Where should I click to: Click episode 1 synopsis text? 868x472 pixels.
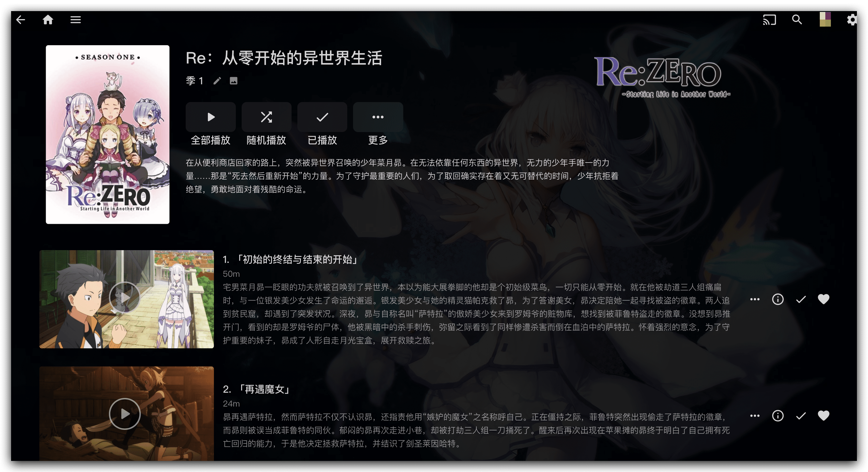tap(476, 314)
